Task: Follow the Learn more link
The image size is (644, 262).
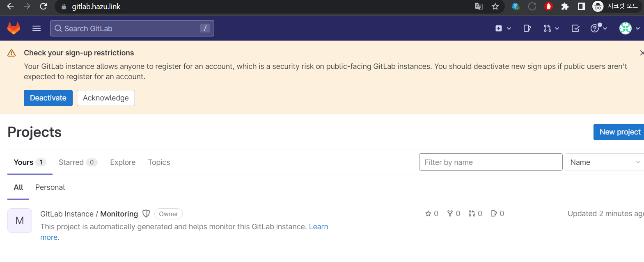Action: click(x=319, y=227)
